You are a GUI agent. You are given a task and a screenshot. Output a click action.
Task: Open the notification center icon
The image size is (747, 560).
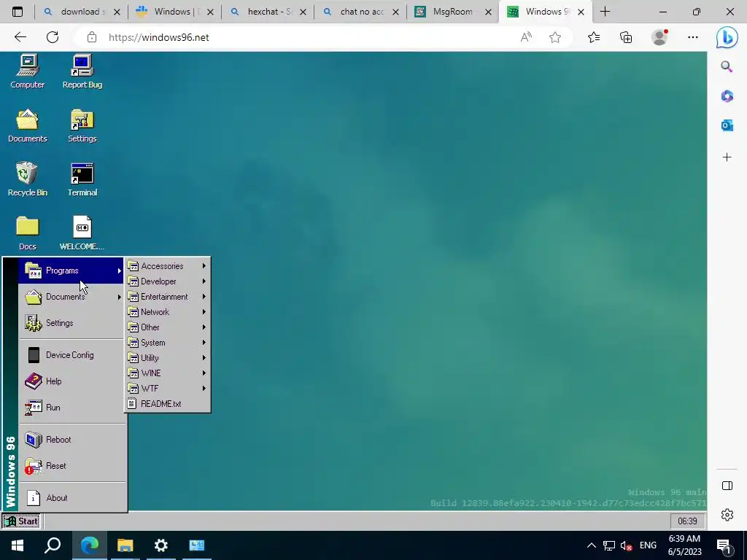click(x=724, y=545)
